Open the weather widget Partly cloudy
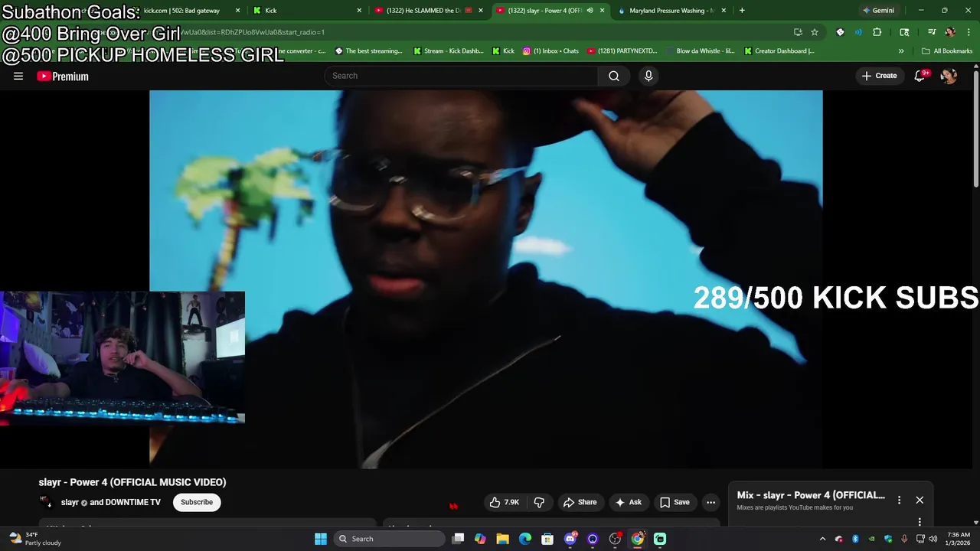Image resolution: width=980 pixels, height=551 pixels. coord(34,539)
